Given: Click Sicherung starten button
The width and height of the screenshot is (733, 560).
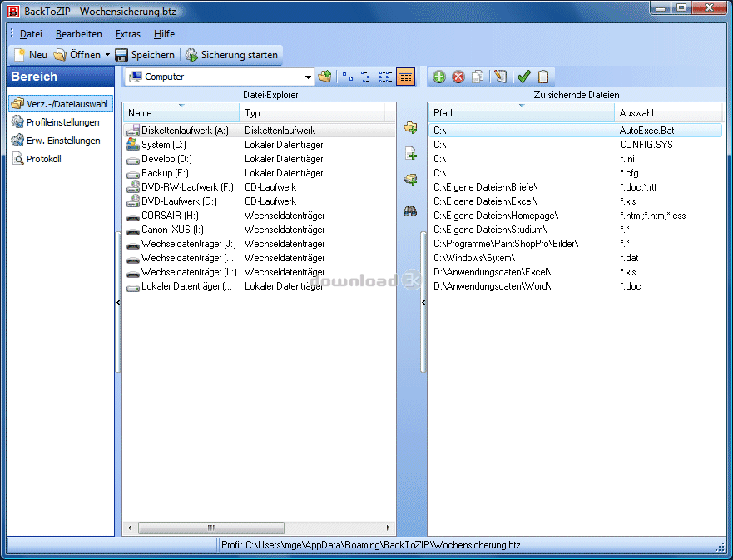Looking at the screenshot, I should coord(231,55).
